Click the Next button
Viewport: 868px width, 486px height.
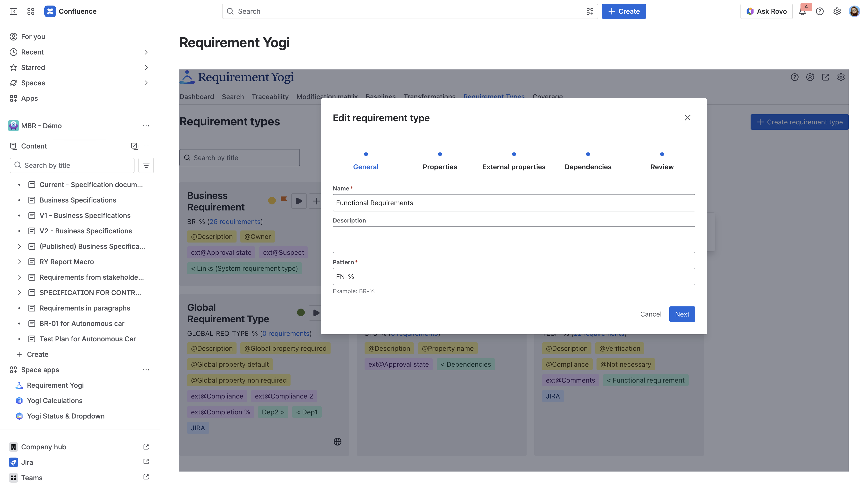coord(682,314)
